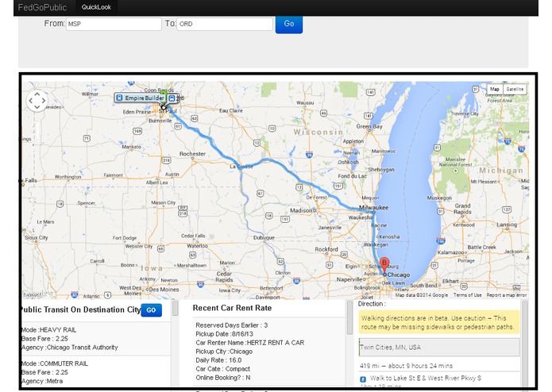Screen dimensions: 552x392
Task: Click the Green Bay city label on map
Action: coord(369,126)
